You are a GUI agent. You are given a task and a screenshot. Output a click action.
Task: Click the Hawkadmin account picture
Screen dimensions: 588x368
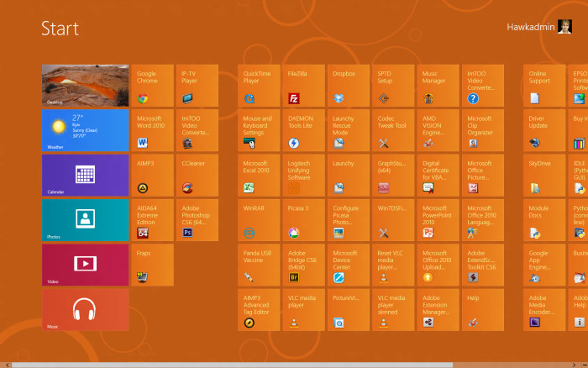coord(564,27)
